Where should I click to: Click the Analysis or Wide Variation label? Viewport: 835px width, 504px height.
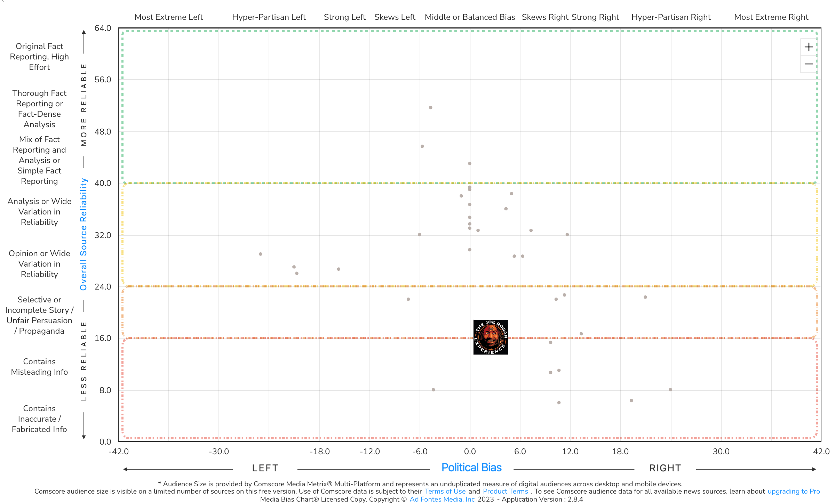pos(39,212)
